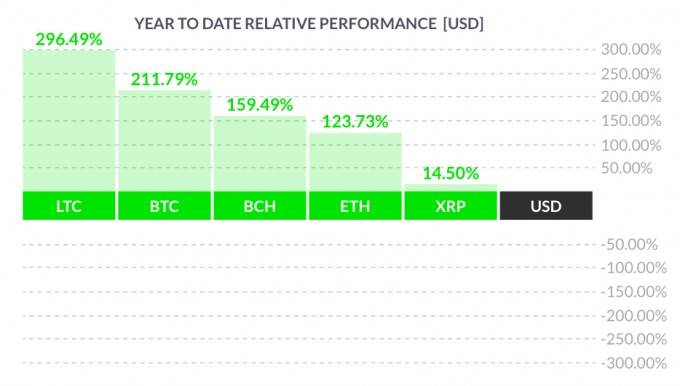Click the 296.49% value label
The height and width of the screenshot is (386, 680).
(x=69, y=39)
